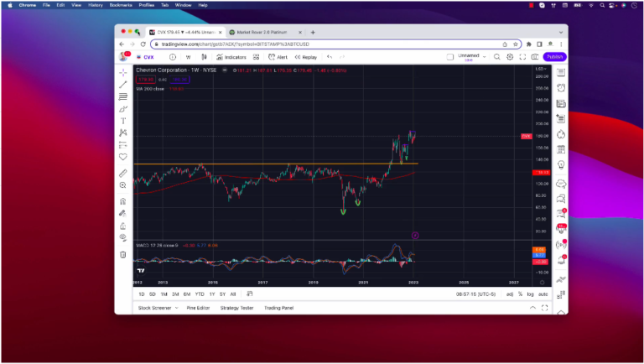The width and height of the screenshot is (644, 364).
Task: Click the CVX symbol search field
Action: (x=148, y=57)
